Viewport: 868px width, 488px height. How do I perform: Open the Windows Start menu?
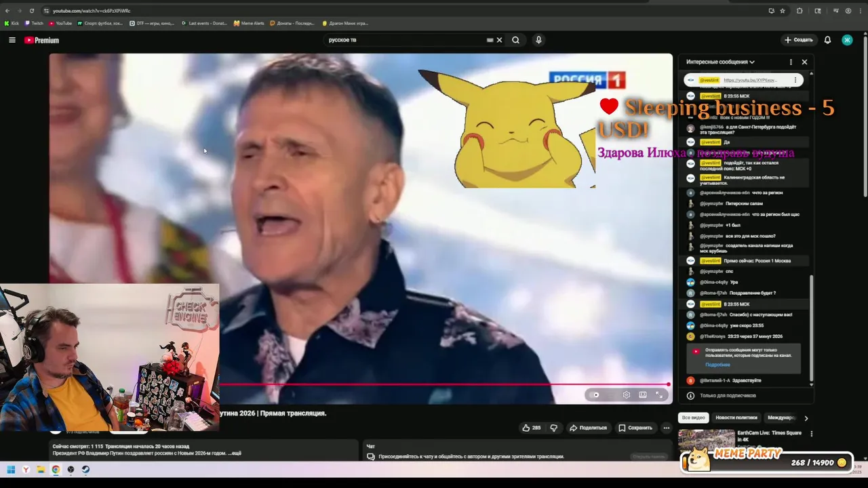11,469
